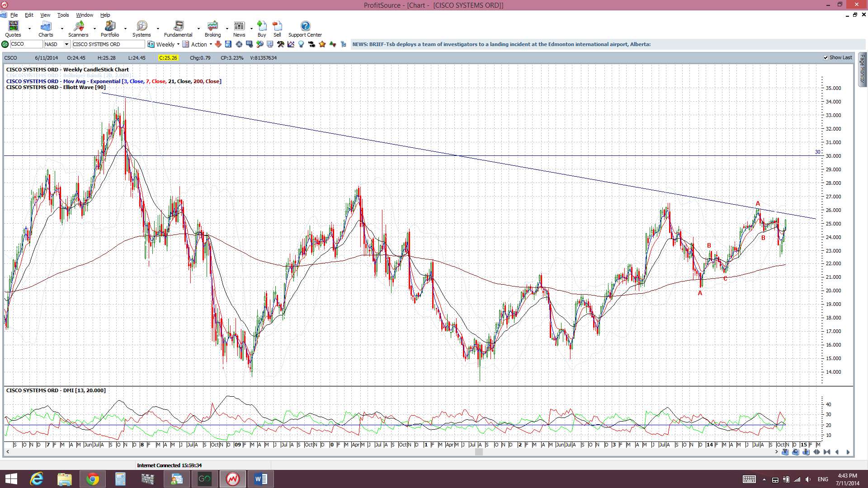Open the Portfolio manager

point(110,29)
